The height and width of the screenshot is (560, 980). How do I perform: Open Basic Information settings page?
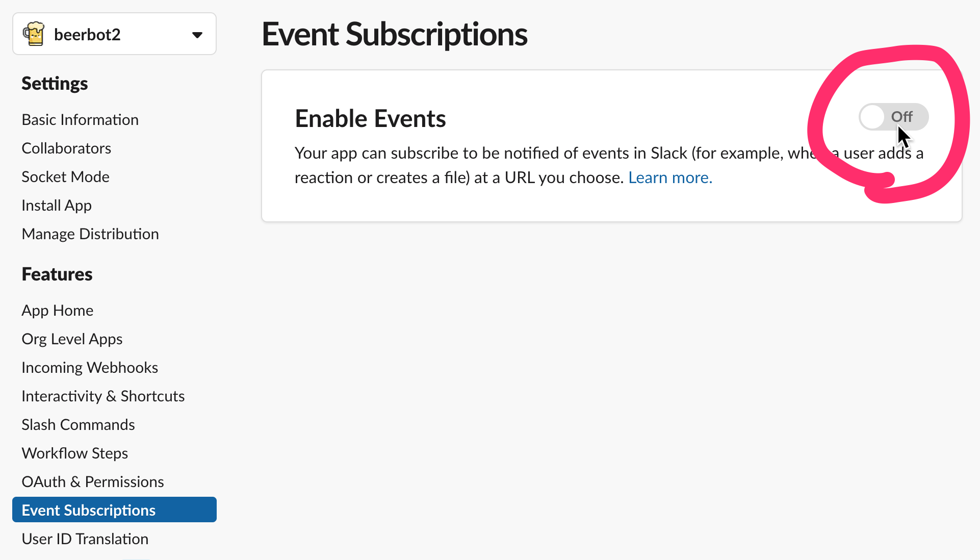point(80,119)
